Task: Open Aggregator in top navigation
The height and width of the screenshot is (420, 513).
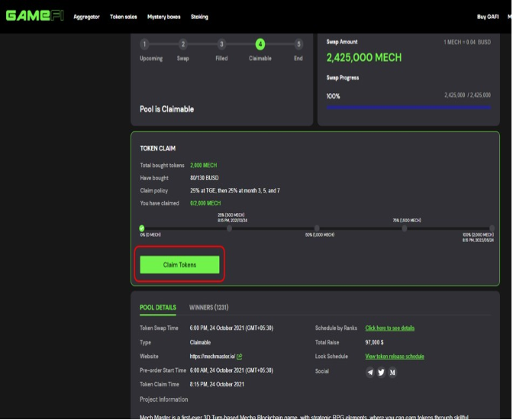Action: pos(86,17)
